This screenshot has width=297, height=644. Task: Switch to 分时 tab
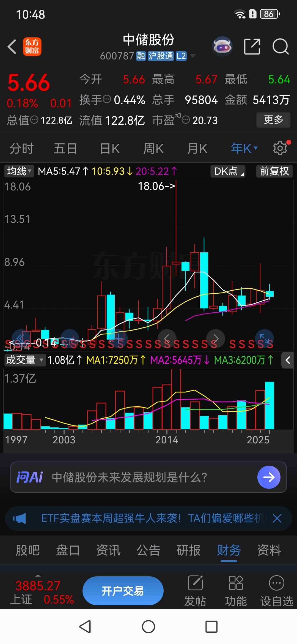pos(22,148)
